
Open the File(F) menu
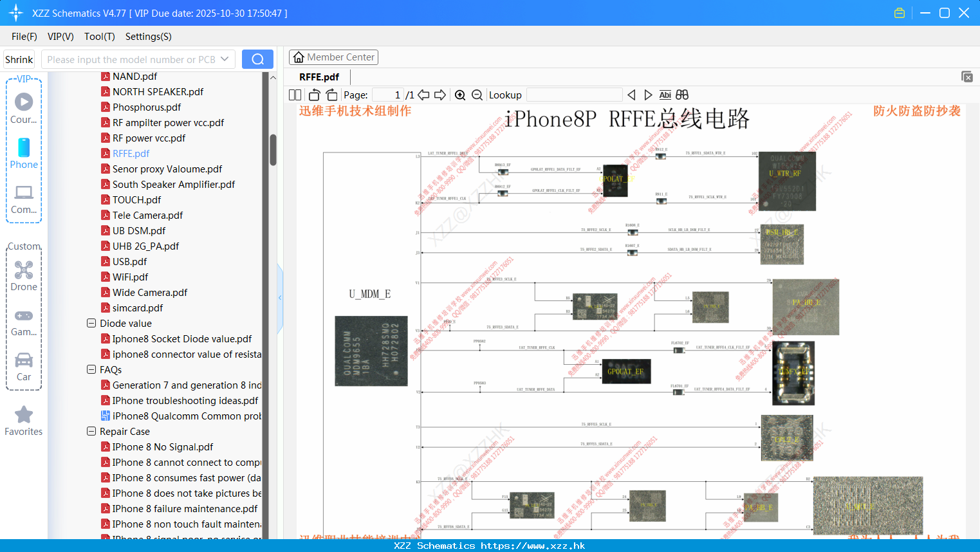(24, 37)
